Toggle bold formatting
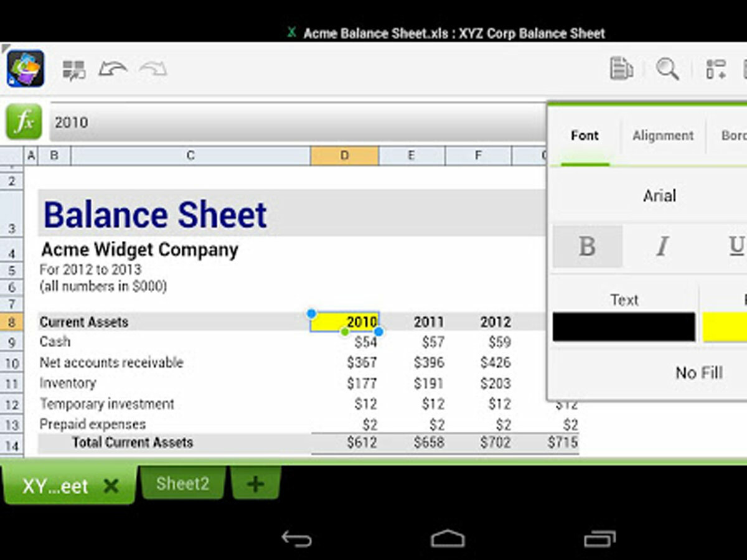The height and width of the screenshot is (560, 747). 587,246
